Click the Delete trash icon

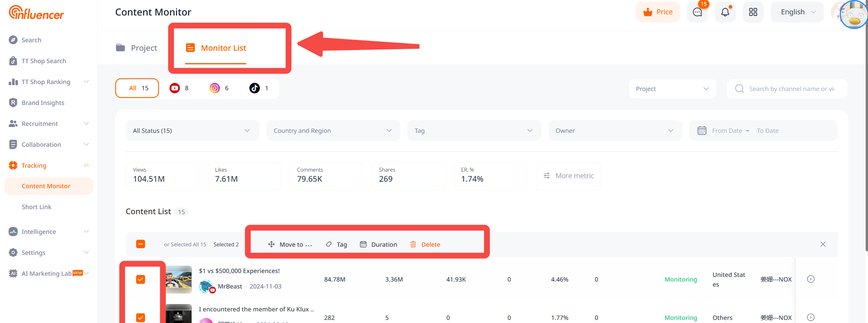tap(413, 244)
